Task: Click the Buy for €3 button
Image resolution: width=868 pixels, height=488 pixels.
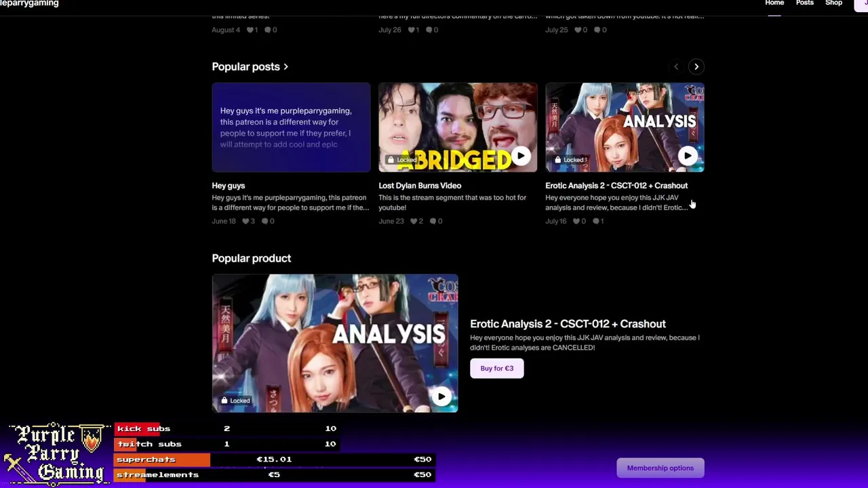Action: coord(496,368)
